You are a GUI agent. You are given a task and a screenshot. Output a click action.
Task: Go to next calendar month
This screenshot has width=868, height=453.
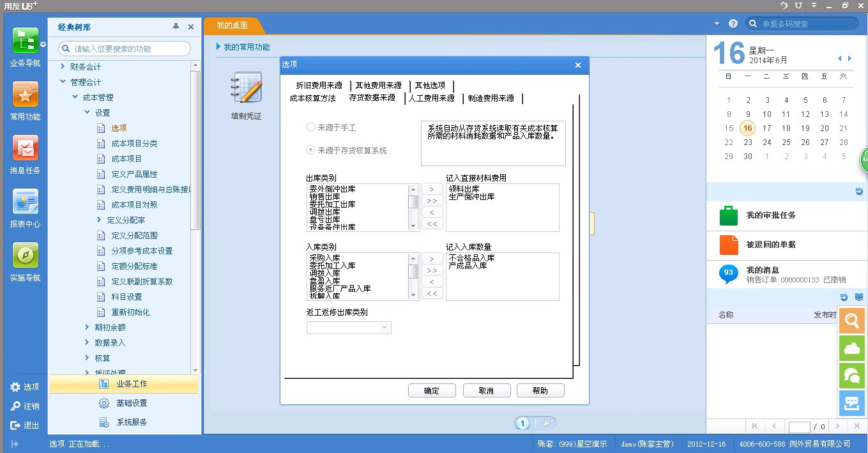pyautogui.click(x=849, y=59)
